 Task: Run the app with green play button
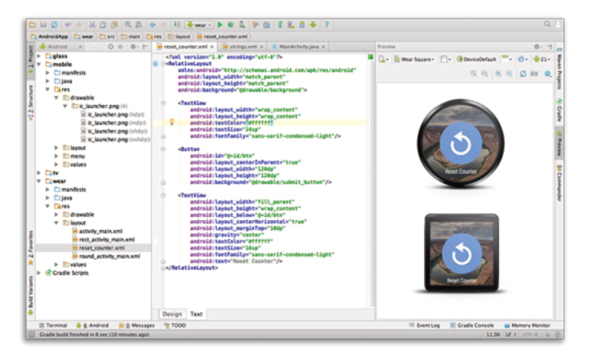click(220, 25)
